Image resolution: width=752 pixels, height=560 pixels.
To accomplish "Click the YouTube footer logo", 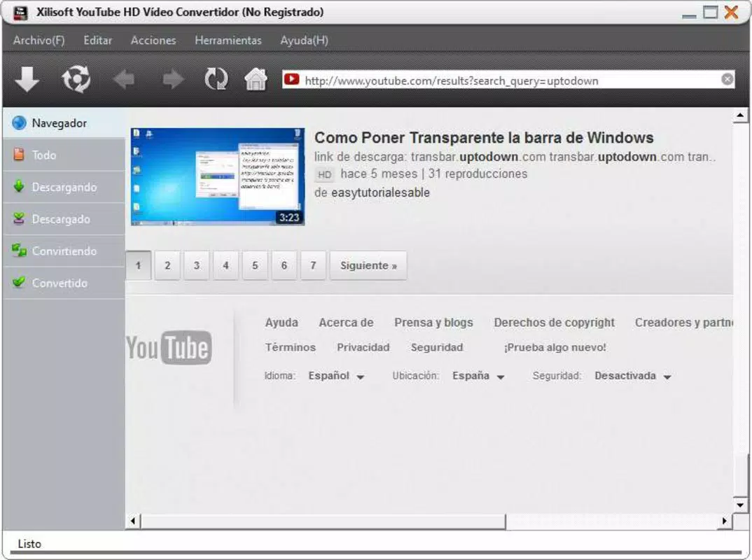I will click(169, 347).
